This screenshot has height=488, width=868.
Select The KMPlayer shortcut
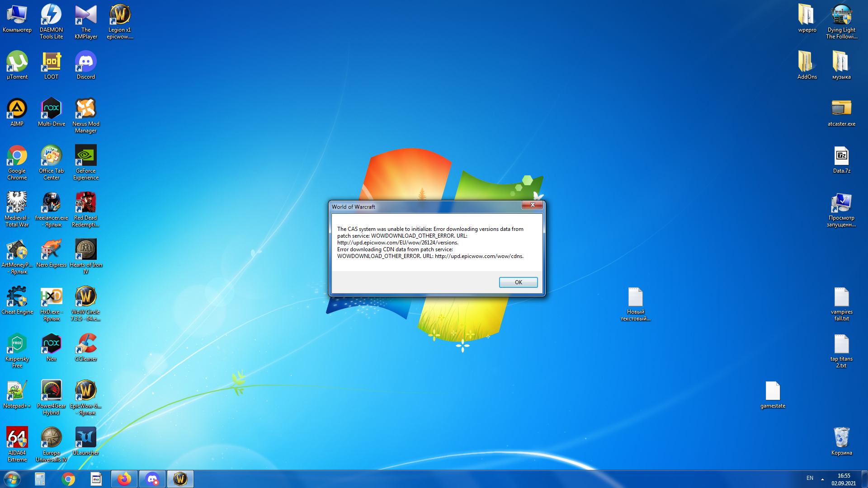click(x=86, y=22)
